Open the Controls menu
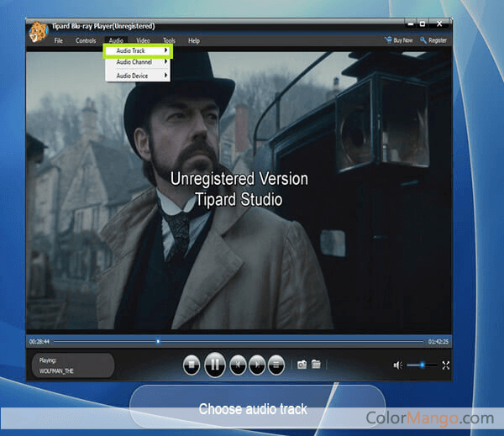504x436 pixels. (x=86, y=40)
